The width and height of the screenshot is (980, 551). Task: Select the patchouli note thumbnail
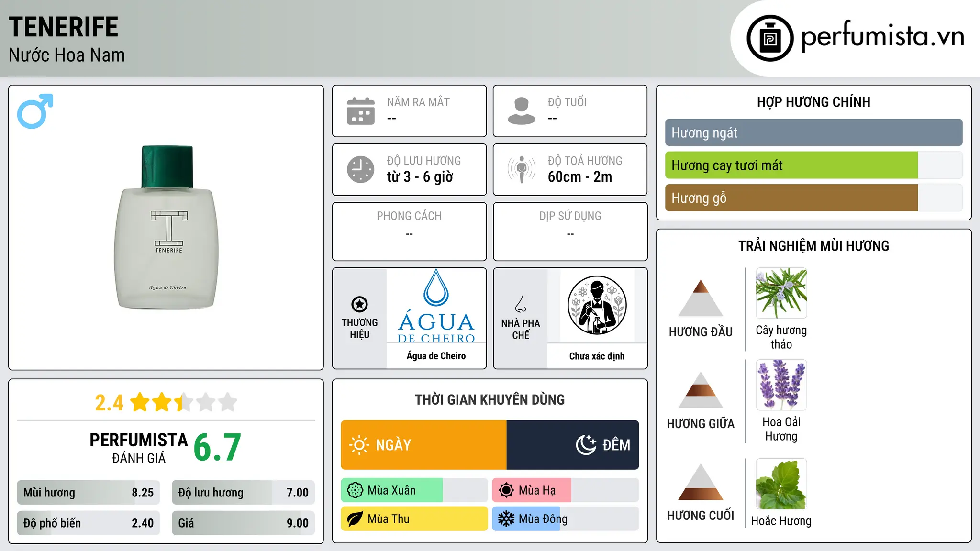click(x=781, y=484)
